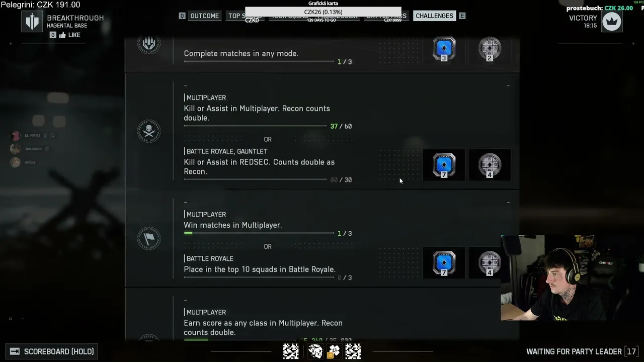Click the BREAKTHROUGH mode title
644x362 pixels.
(75, 18)
